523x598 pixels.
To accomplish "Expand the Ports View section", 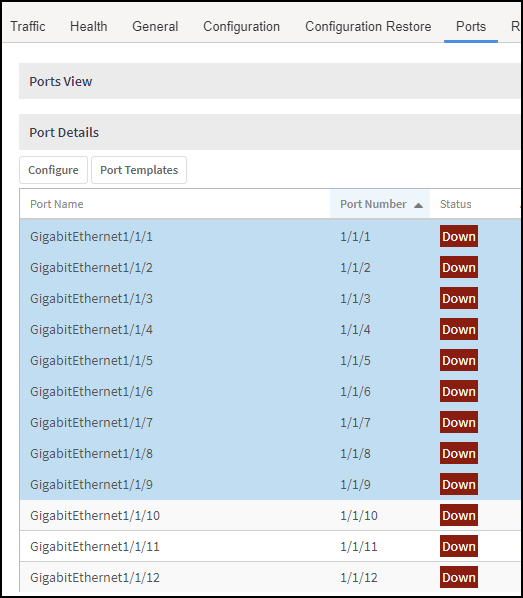I will 269,81.
